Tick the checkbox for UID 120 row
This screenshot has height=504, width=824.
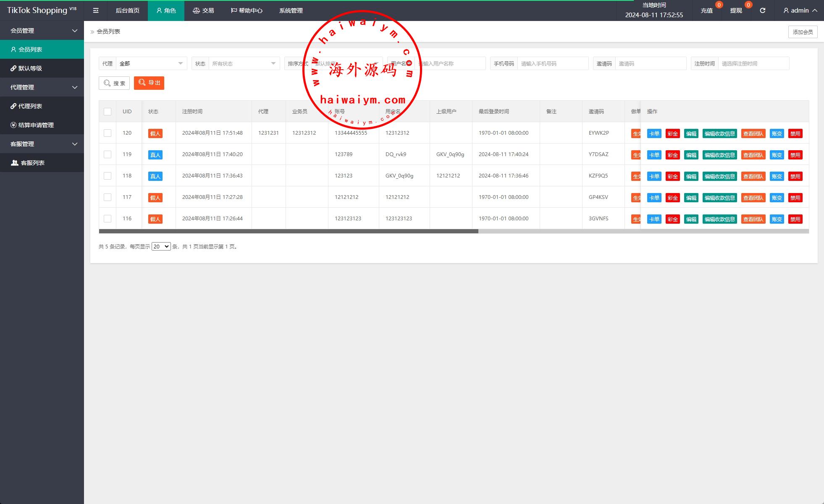tap(108, 133)
